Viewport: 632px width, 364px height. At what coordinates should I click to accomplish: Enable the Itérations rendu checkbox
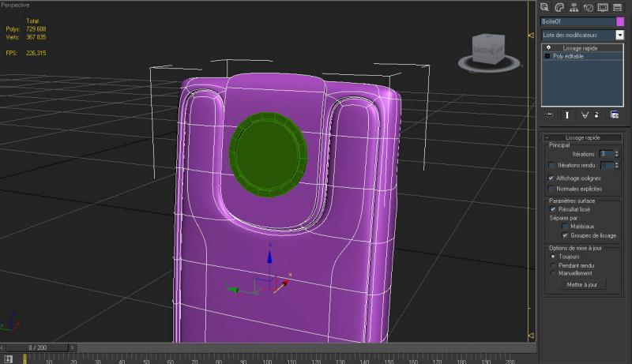[x=551, y=165]
